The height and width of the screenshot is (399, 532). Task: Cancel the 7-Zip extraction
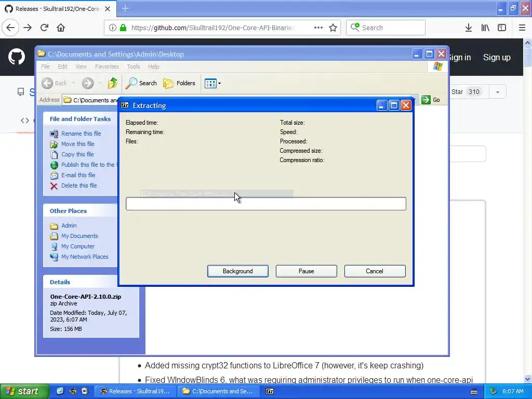pos(375,271)
